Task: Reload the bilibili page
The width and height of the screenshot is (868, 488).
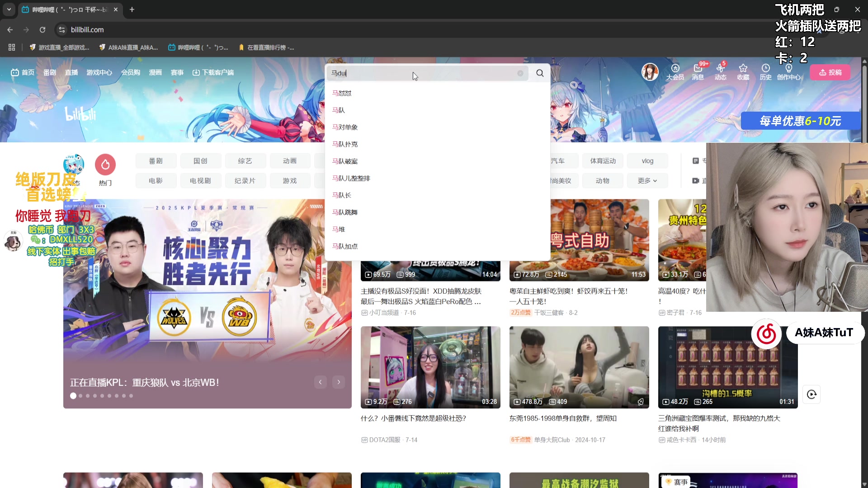Action: [42, 30]
